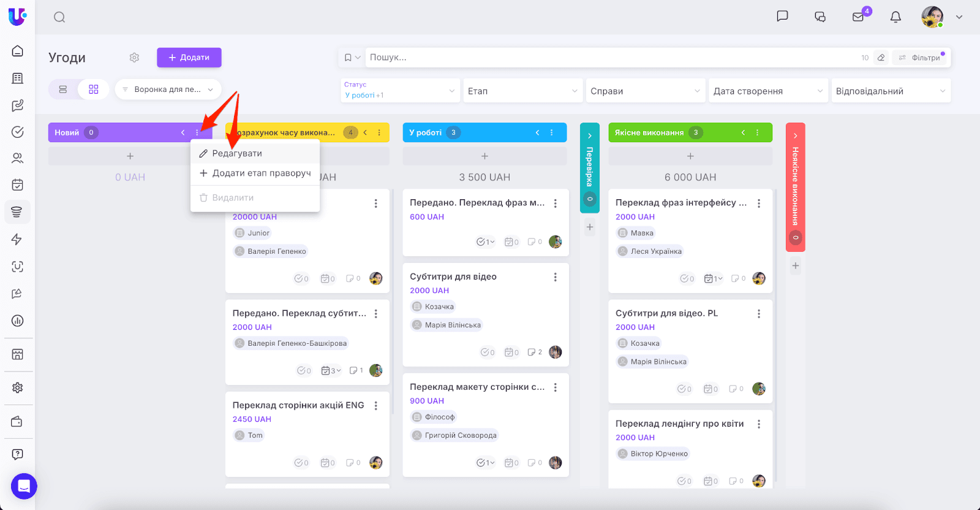Open the calendar icon in sidebar
Screen dimensions: 980x510
18,185
